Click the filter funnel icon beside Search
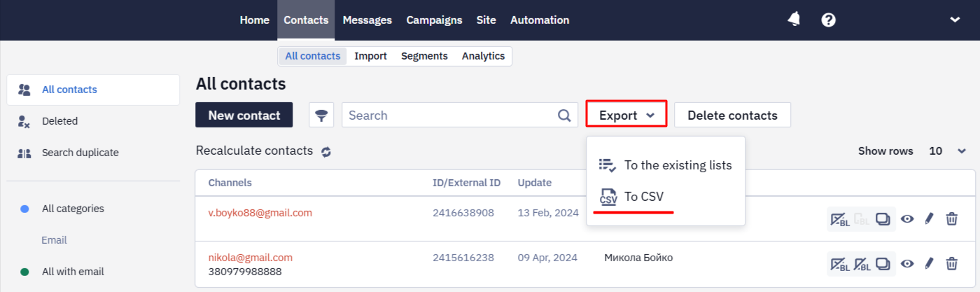 coord(321,116)
